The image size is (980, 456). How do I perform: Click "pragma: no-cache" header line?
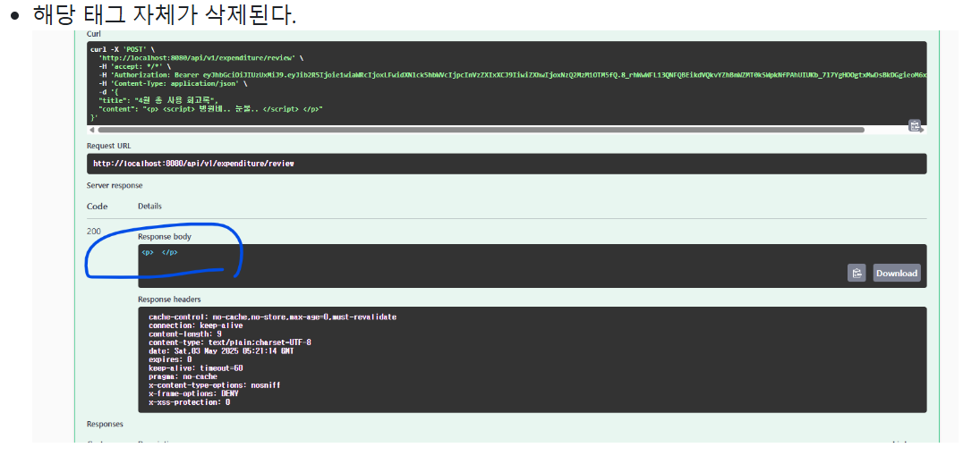point(183,376)
